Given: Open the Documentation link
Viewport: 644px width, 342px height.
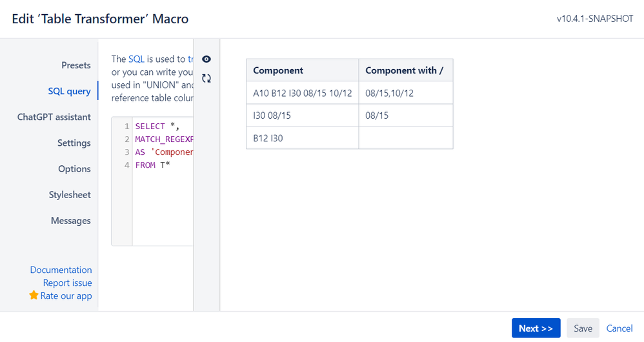Looking at the screenshot, I should pyautogui.click(x=61, y=270).
